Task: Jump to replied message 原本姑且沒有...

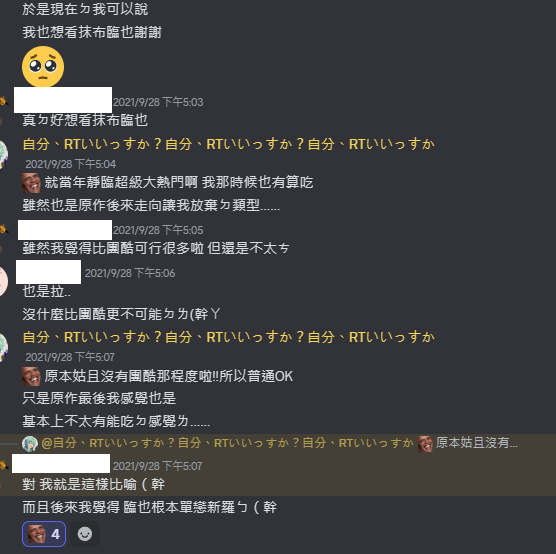Action: click(x=477, y=443)
